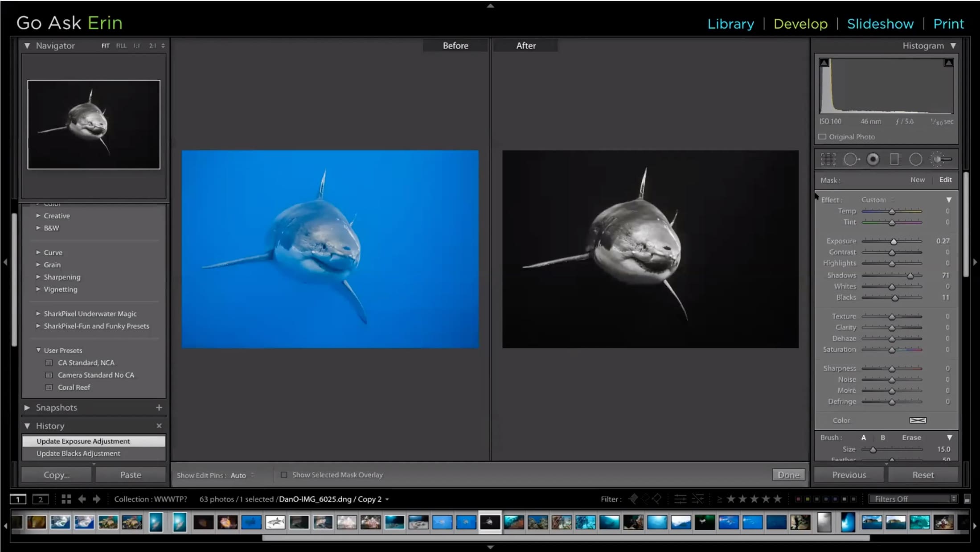
Task: Toggle Show Selected Mask Overlay checkbox
Action: (284, 475)
